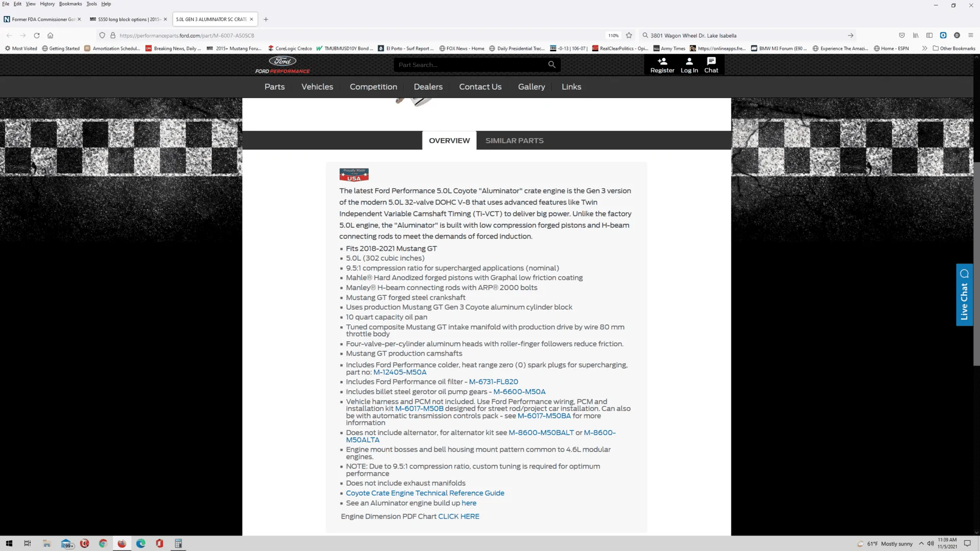The image size is (980, 551).
Task: Show hidden system tray icons
Action: click(921, 543)
